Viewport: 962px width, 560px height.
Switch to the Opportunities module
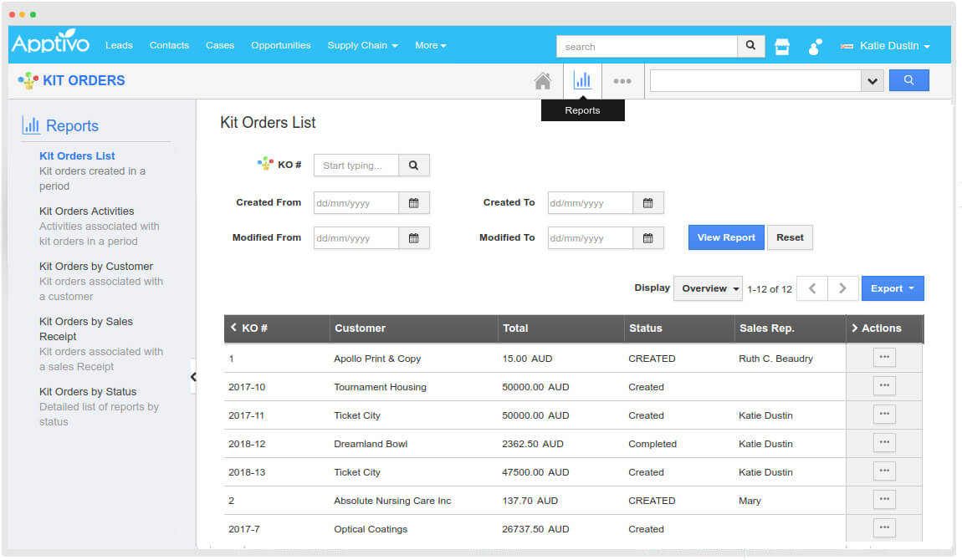pyautogui.click(x=280, y=45)
